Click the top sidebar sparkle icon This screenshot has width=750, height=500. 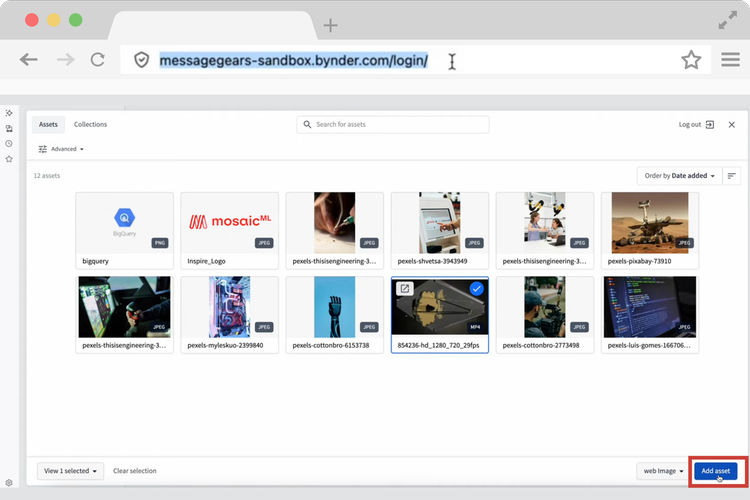(x=9, y=113)
